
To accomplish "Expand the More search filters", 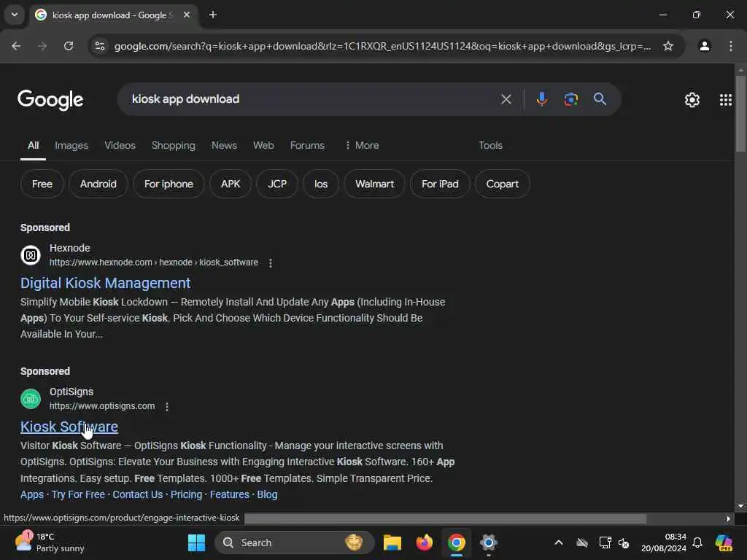I will click(x=362, y=146).
